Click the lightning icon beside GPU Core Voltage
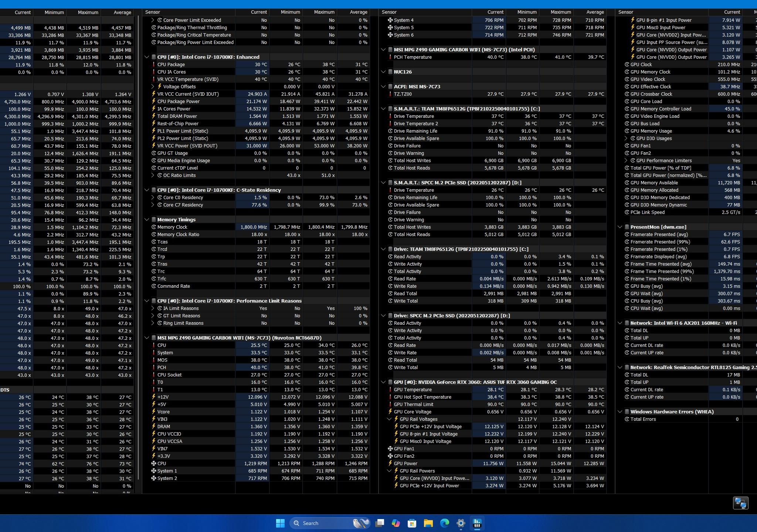The image size is (757, 532). (x=390, y=412)
